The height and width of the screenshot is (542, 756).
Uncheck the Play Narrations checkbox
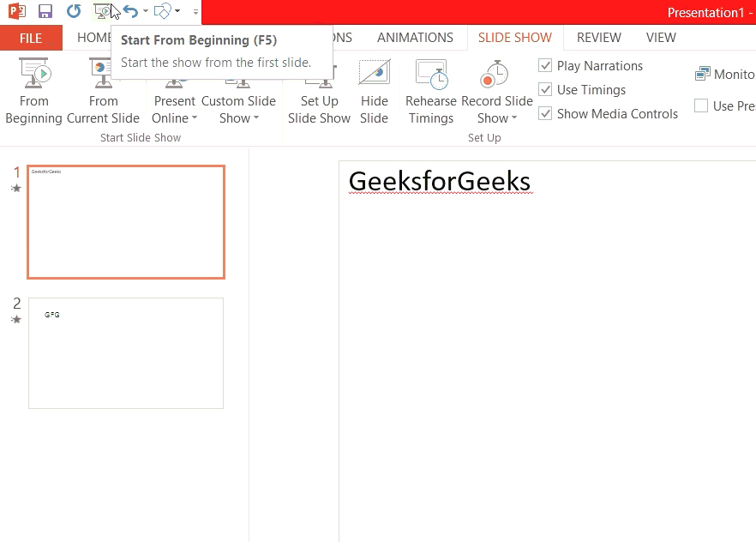pyautogui.click(x=545, y=65)
